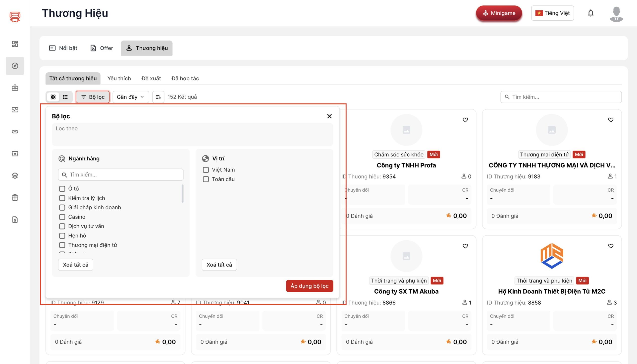Open the compass explore sidebar icon
637x364 pixels.
(x=15, y=66)
